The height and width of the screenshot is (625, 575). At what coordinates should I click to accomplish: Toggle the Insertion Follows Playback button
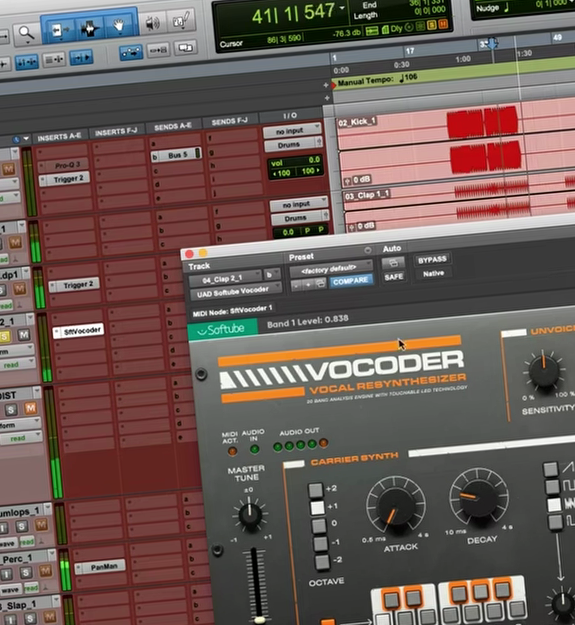81,57
